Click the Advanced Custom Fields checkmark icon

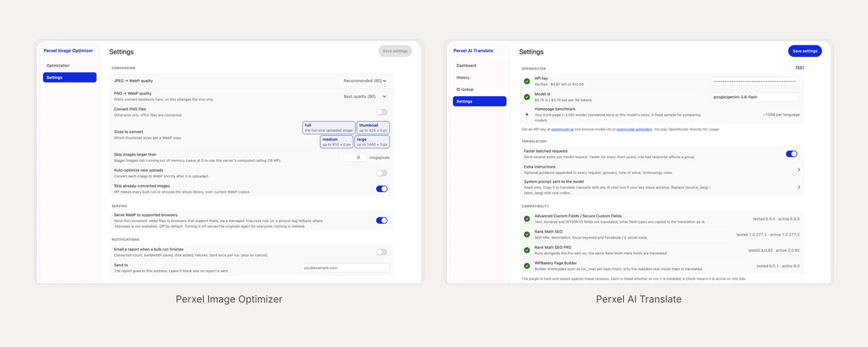point(527,219)
